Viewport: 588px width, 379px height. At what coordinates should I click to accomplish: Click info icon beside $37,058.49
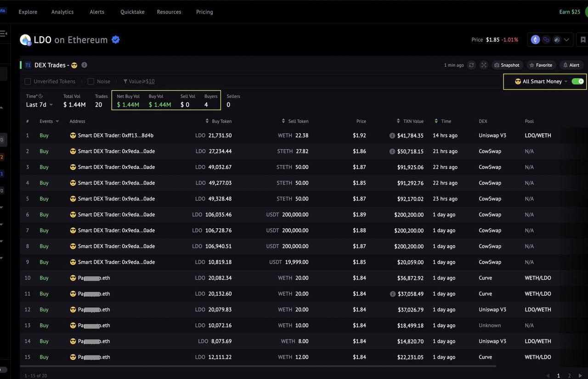392,294
